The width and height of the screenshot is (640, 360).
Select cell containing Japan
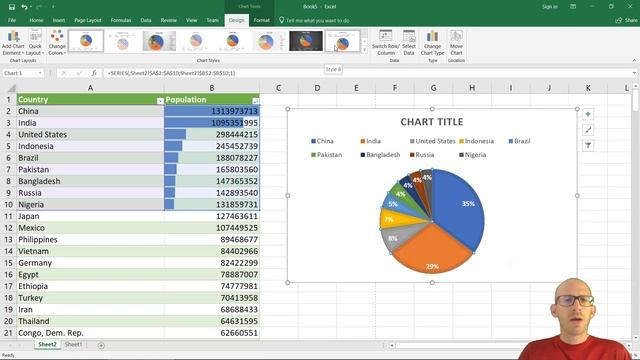click(x=90, y=216)
